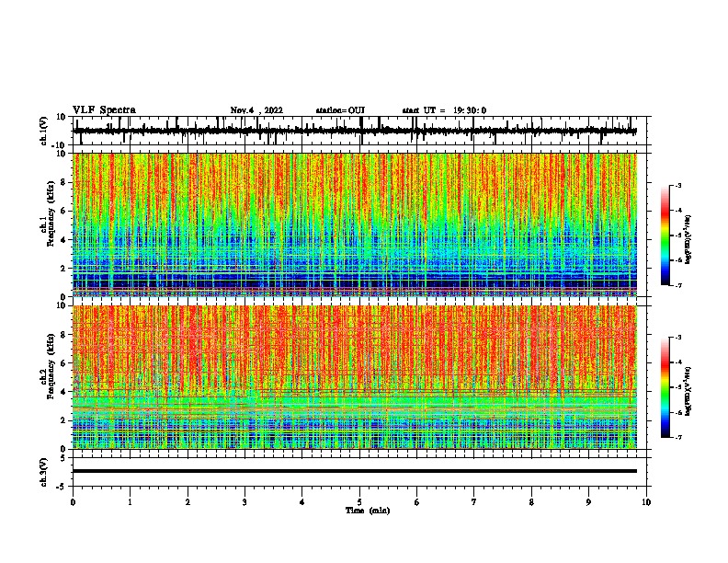Click the ch.1 color scale log(PSD) label
Screen dimensions: 728x563
pos(688,240)
